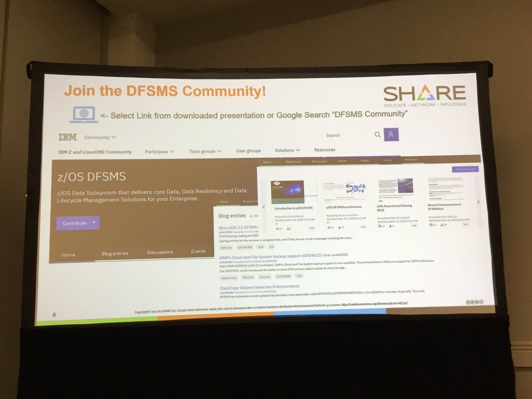The height and width of the screenshot is (399, 532).
Task: Click the laptop globe link icon
Action: point(83,114)
